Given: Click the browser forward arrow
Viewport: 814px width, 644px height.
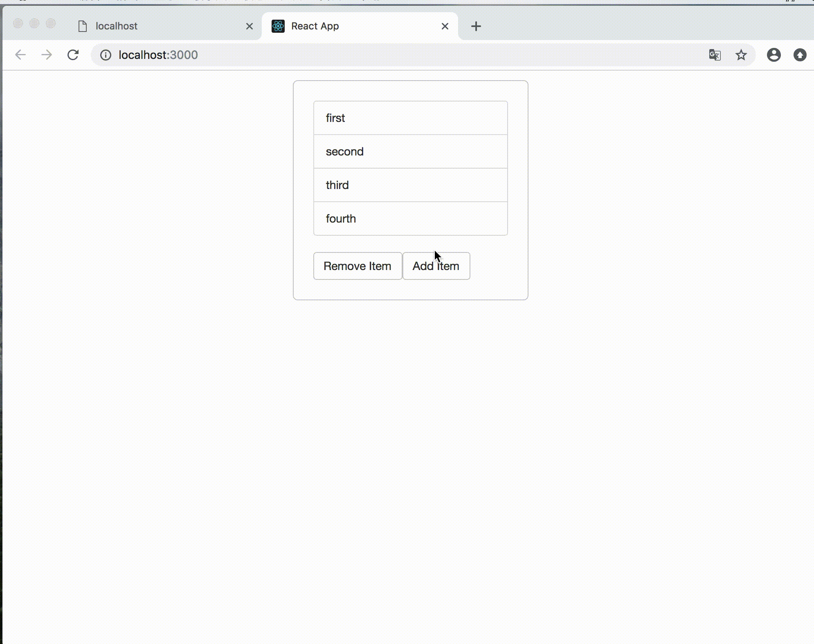Looking at the screenshot, I should click(x=47, y=55).
